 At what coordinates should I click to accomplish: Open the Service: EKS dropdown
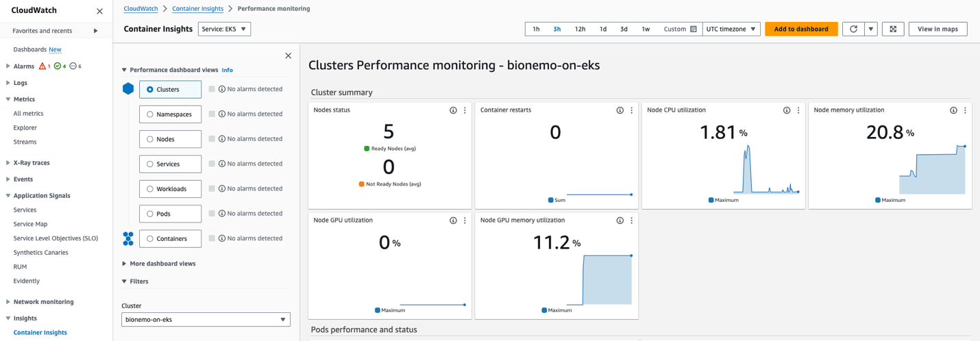tap(224, 29)
